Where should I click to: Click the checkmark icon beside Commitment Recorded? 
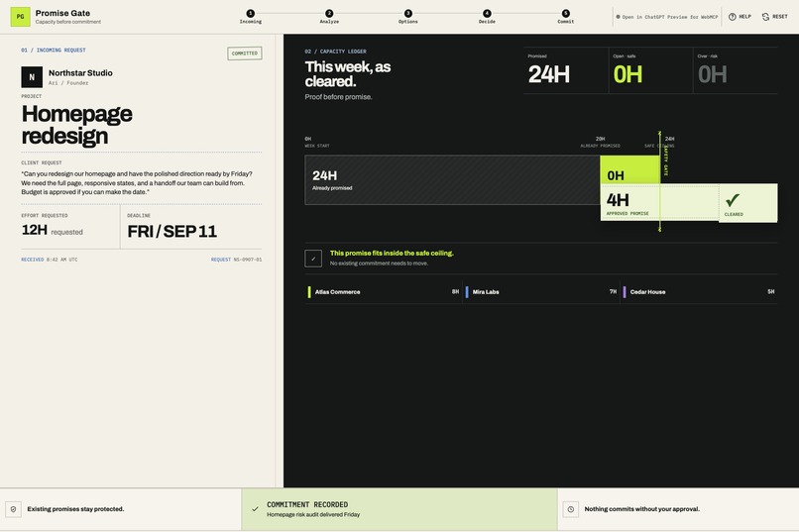[x=255, y=509]
